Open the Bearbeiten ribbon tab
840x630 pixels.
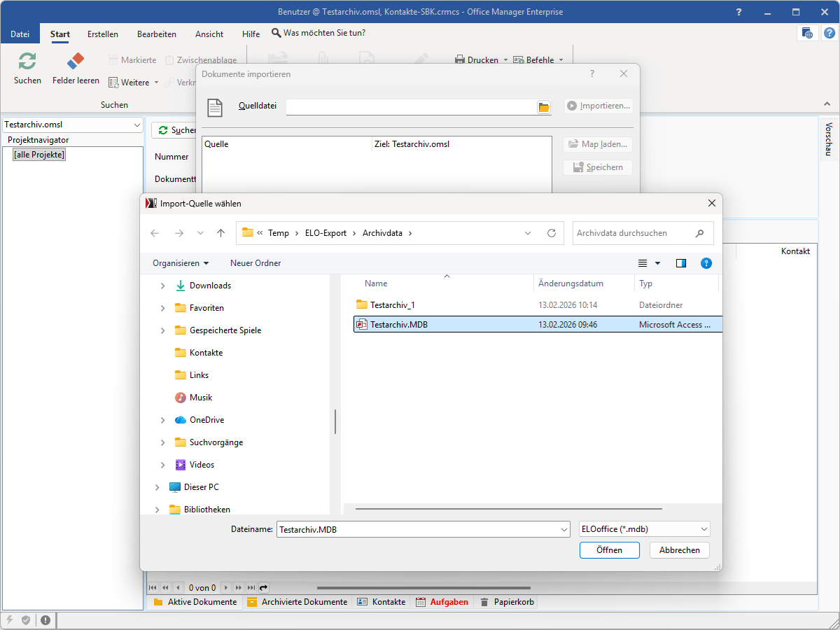[157, 34]
